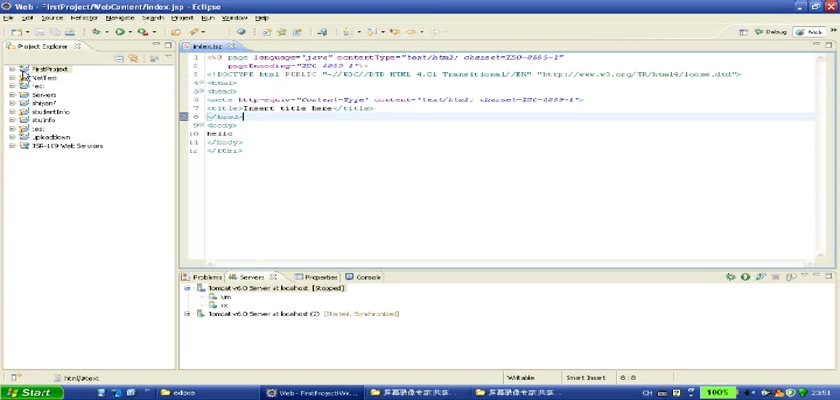Click the Run button in the toolbar
The width and height of the screenshot is (840, 400).
[x=118, y=32]
